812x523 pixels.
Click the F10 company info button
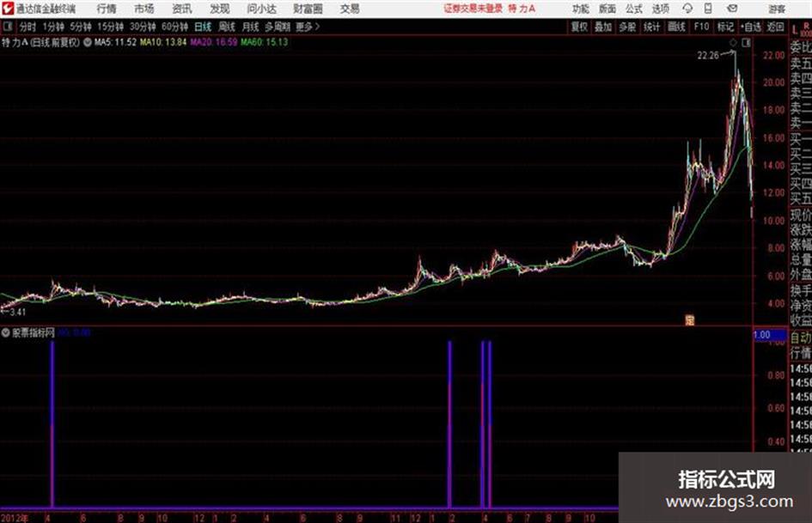701,27
